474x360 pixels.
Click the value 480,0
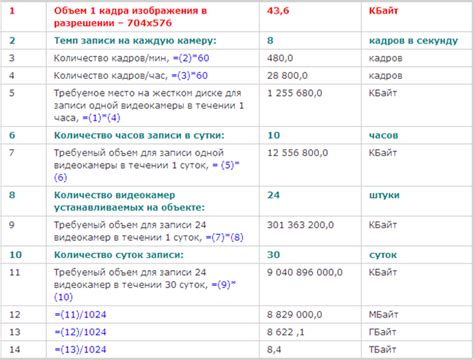coord(280,58)
